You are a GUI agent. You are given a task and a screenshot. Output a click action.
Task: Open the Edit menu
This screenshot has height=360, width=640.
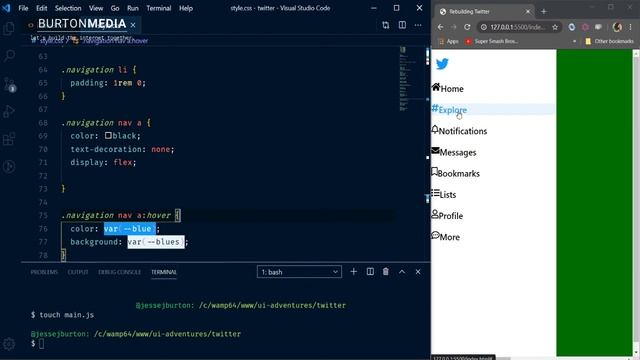[42, 8]
